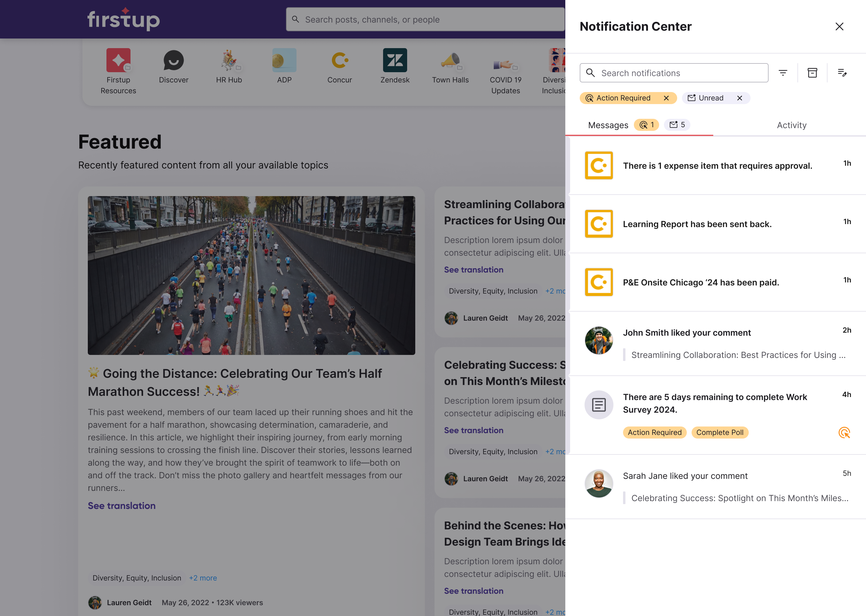866x616 pixels.
Task: Click Lauren Geidt on Streamlining Collaboration card
Action: coord(485,318)
